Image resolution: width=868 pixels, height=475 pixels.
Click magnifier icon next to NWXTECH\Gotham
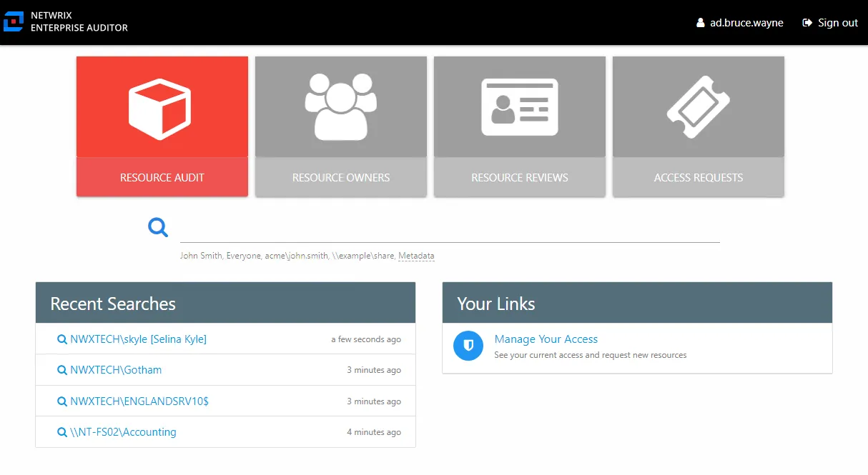(62, 370)
